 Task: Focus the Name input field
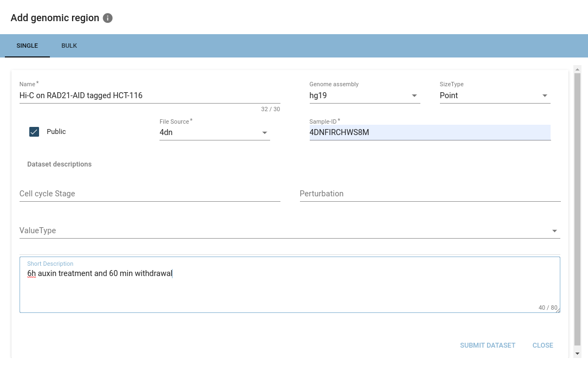(x=149, y=95)
